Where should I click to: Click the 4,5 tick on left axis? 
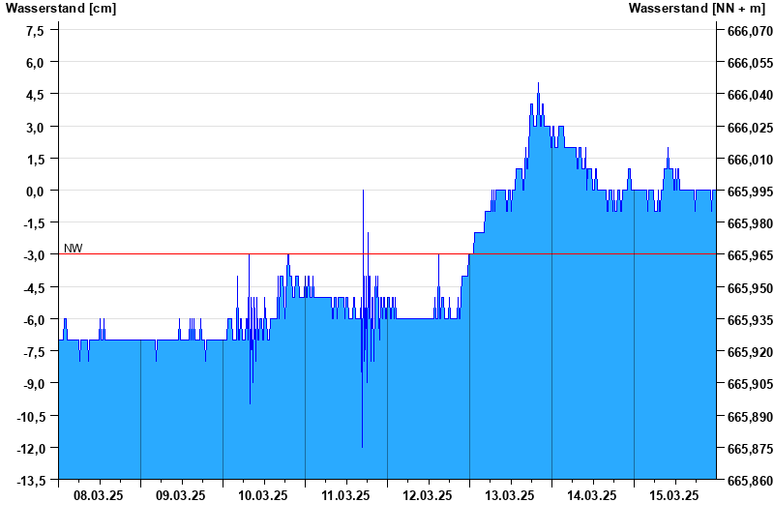[34, 95]
